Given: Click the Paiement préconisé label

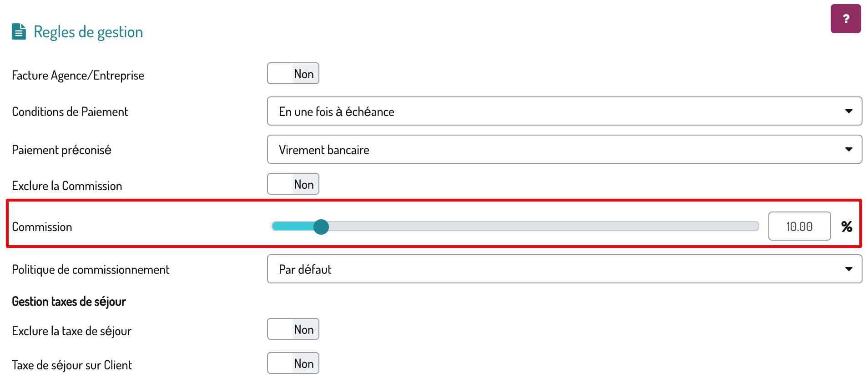Looking at the screenshot, I should click(61, 150).
